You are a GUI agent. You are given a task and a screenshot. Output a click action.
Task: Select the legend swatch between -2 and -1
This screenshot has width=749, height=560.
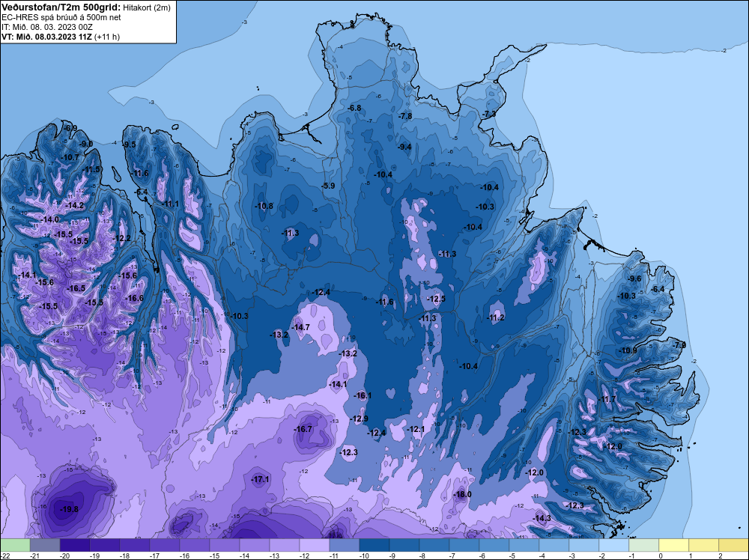coord(614,545)
